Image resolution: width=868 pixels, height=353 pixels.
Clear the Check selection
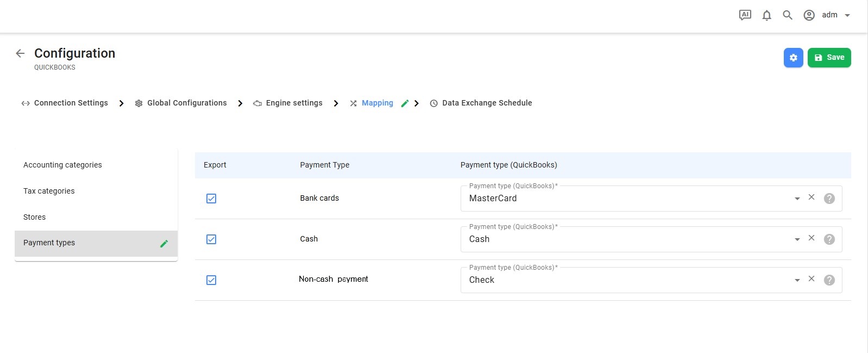(812, 278)
